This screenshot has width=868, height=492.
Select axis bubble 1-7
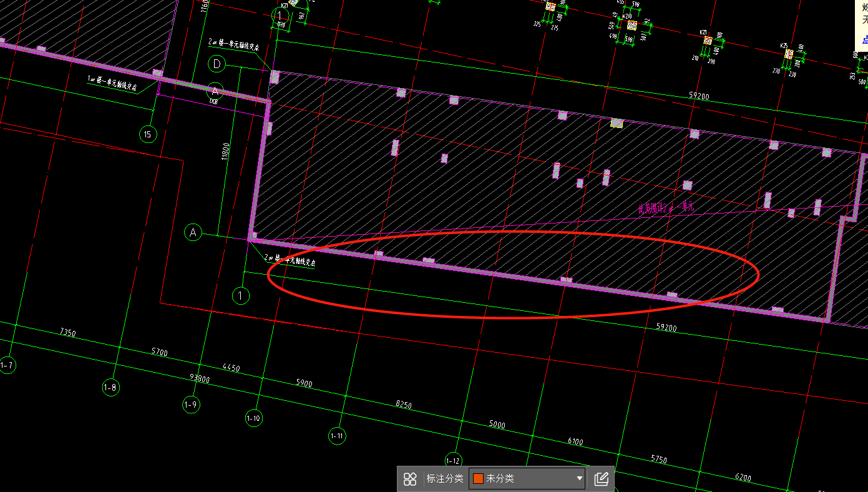[7, 365]
